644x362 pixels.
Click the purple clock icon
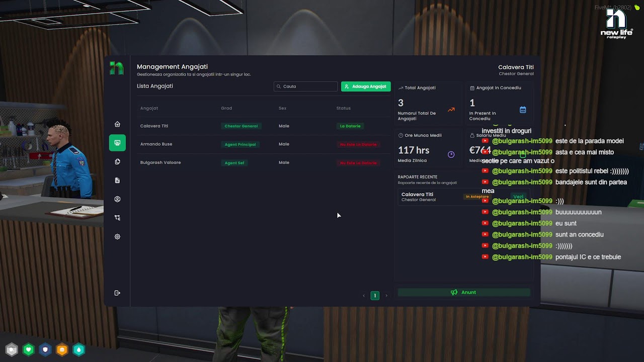coord(451,154)
